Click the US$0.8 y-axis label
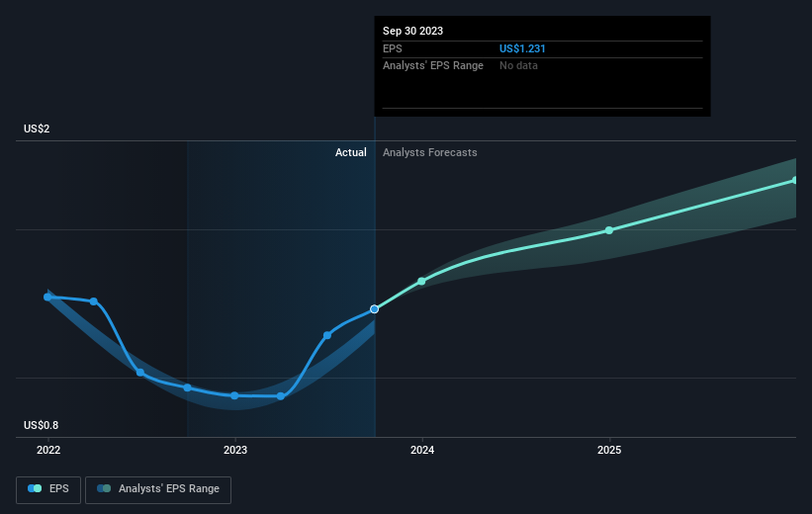The width and height of the screenshot is (812, 514). pos(41,425)
